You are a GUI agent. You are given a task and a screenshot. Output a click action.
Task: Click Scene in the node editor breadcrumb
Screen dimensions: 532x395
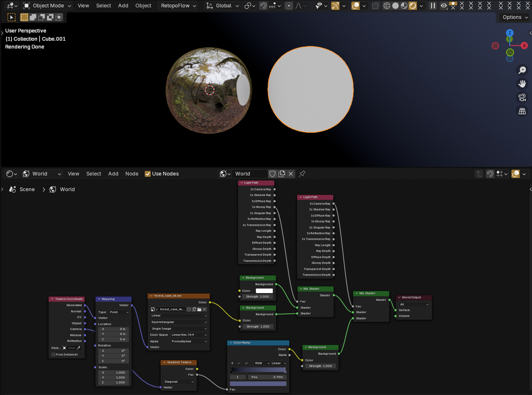coord(27,189)
